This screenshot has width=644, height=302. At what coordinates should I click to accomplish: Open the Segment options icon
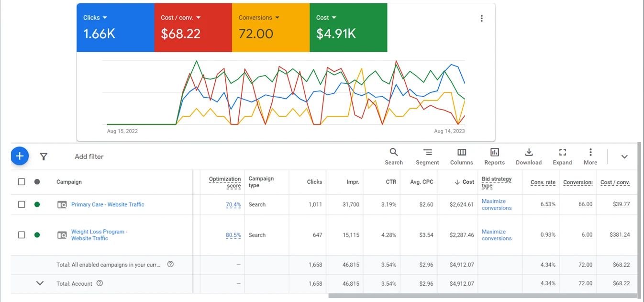pos(427,153)
